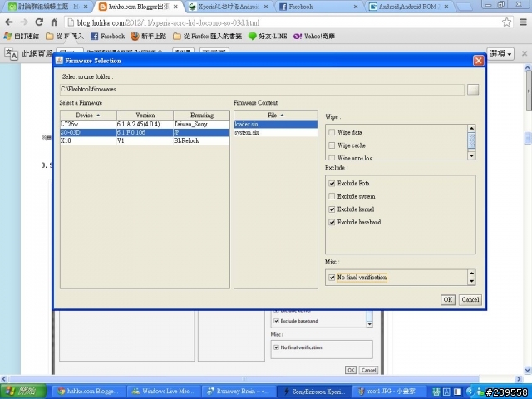The width and height of the screenshot is (532, 399).
Task: Select the SO-03D firmware row
Action: click(145, 132)
